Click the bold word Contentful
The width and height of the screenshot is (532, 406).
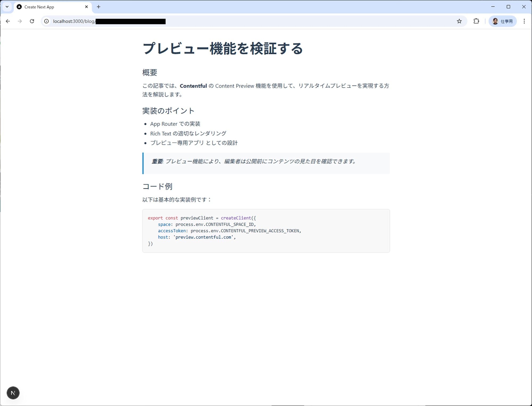(193, 86)
